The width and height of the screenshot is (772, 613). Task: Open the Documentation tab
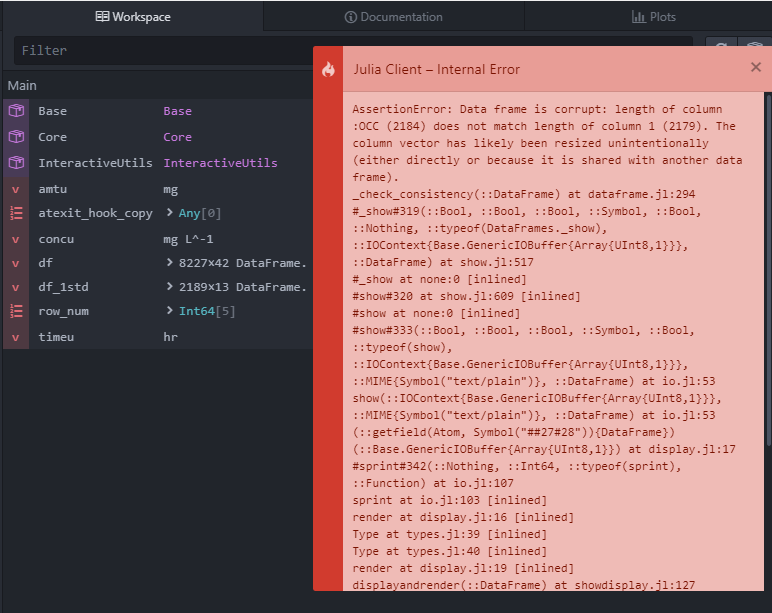point(394,17)
